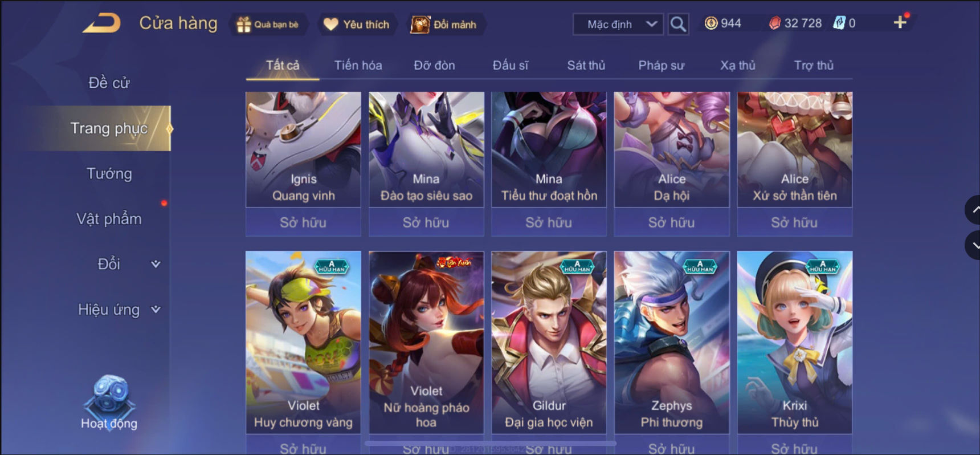Screen dimensions: 980x455
Task: Click Sở hữu under Ignis Quang vinh
Action: click(x=303, y=222)
